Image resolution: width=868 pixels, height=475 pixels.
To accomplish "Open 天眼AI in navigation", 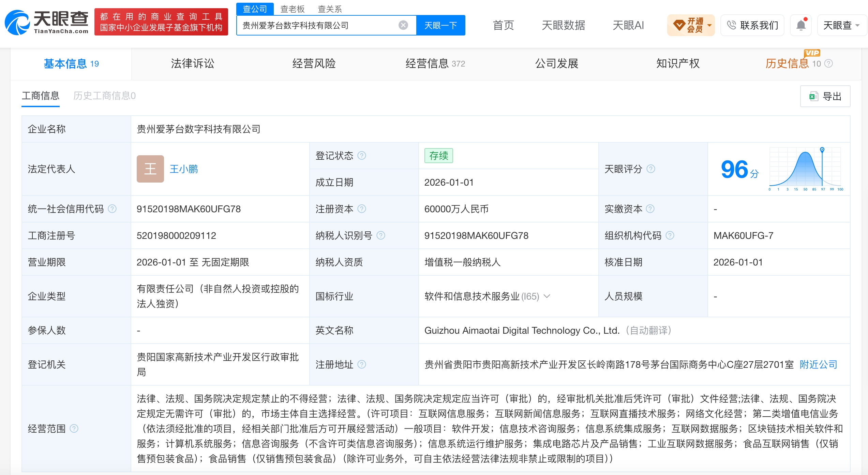I will [x=628, y=25].
